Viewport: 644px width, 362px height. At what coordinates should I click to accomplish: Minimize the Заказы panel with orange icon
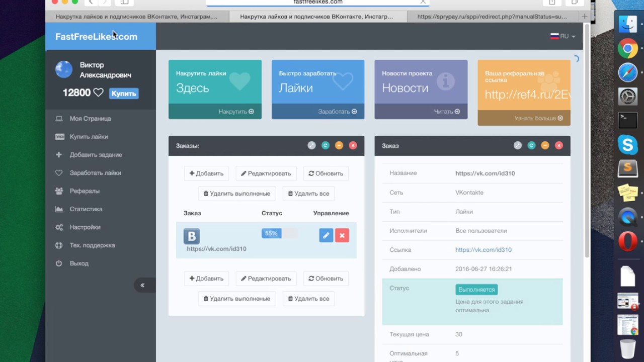tap(339, 145)
